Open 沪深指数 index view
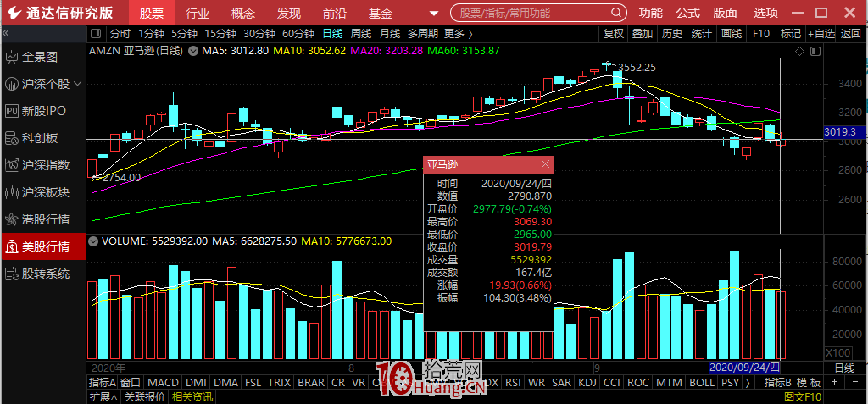The width and height of the screenshot is (868, 404). 37,165
